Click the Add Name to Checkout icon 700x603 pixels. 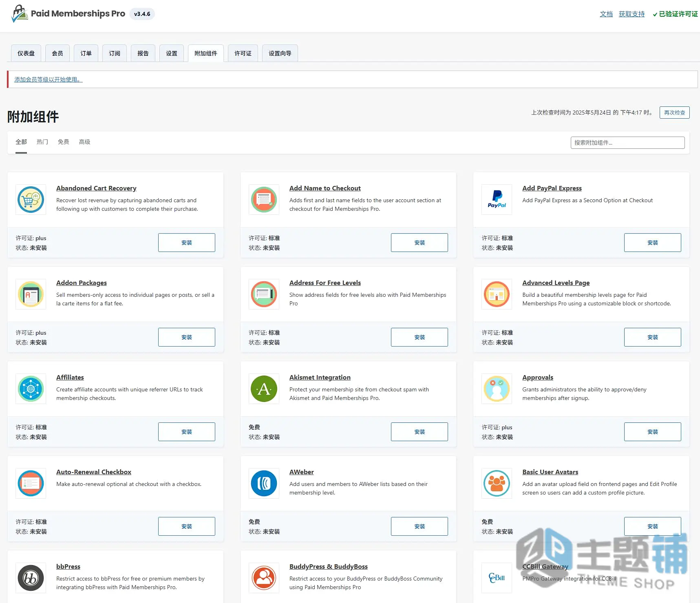[264, 199]
